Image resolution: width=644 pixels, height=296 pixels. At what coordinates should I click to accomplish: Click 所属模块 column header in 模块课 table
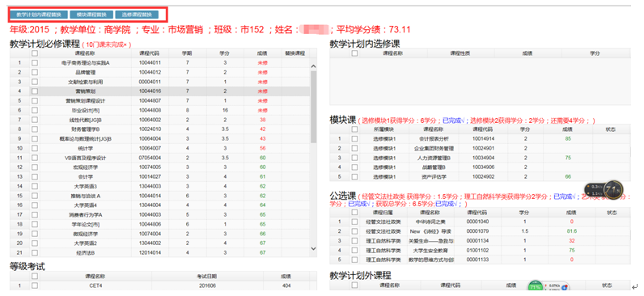pos(383,129)
